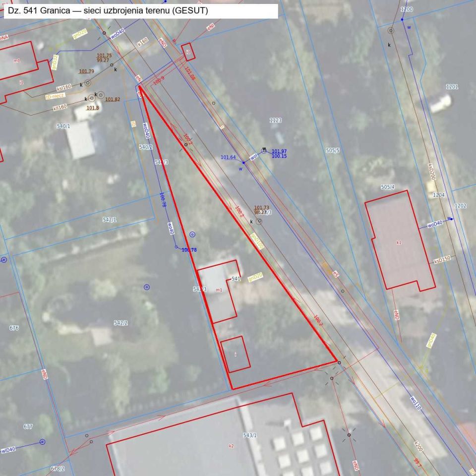The width and height of the screenshot is (476, 476).
Task: Click parcel label 542/1
Action: [109, 220]
